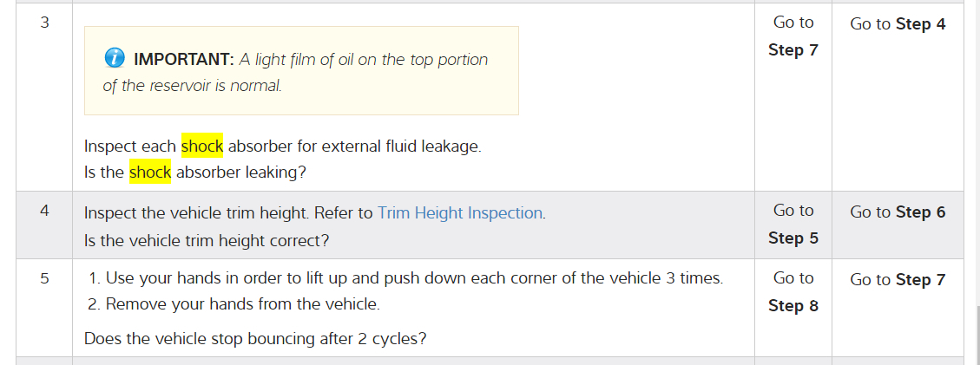Click "Go to Step 6" in the step 4 row

point(898,212)
